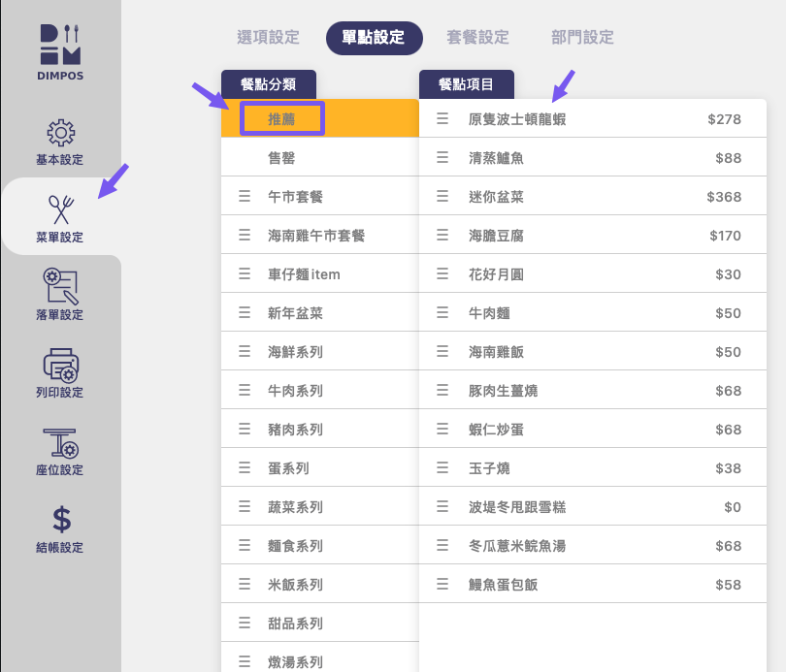Switch to 套餐設定 tab

[477, 38]
